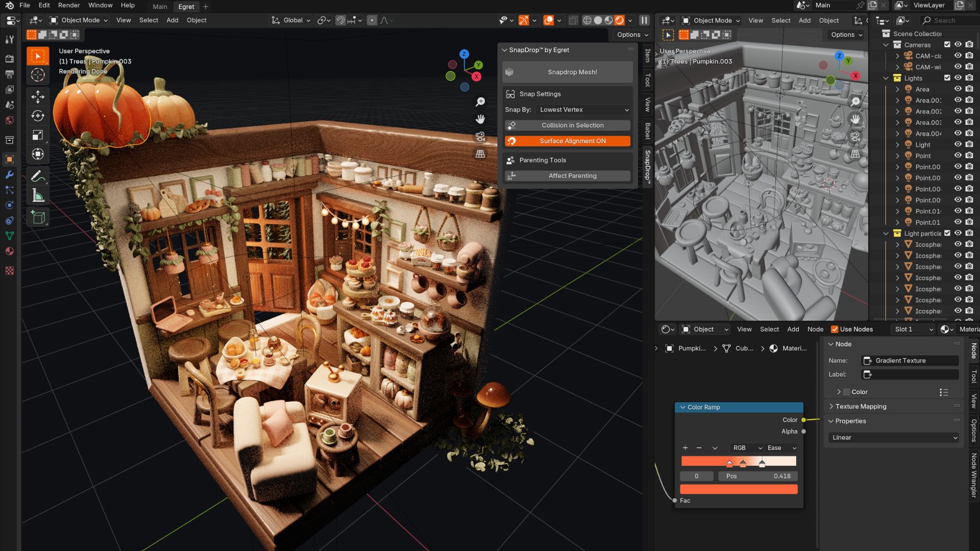Hide the Area light in viewport

(958, 89)
